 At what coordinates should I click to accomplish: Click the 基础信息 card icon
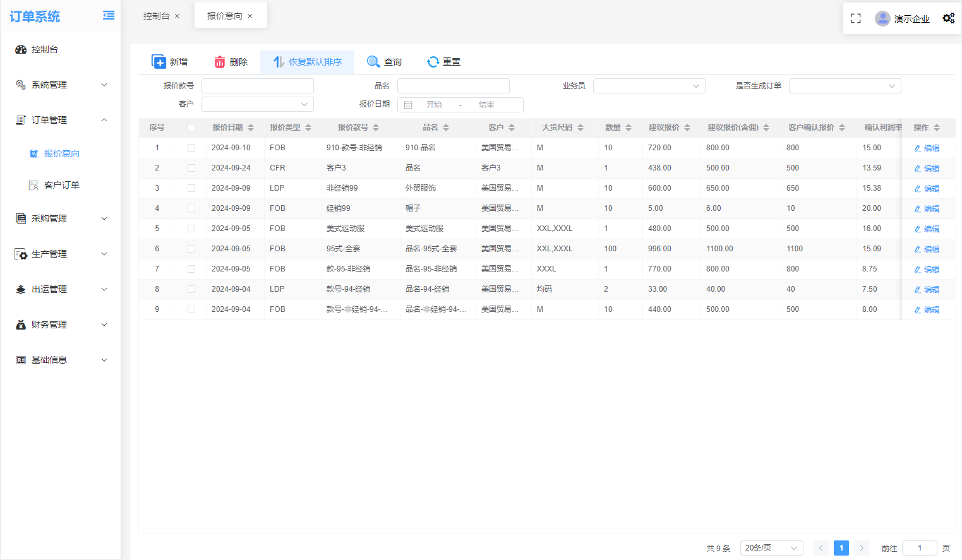click(21, 360)
